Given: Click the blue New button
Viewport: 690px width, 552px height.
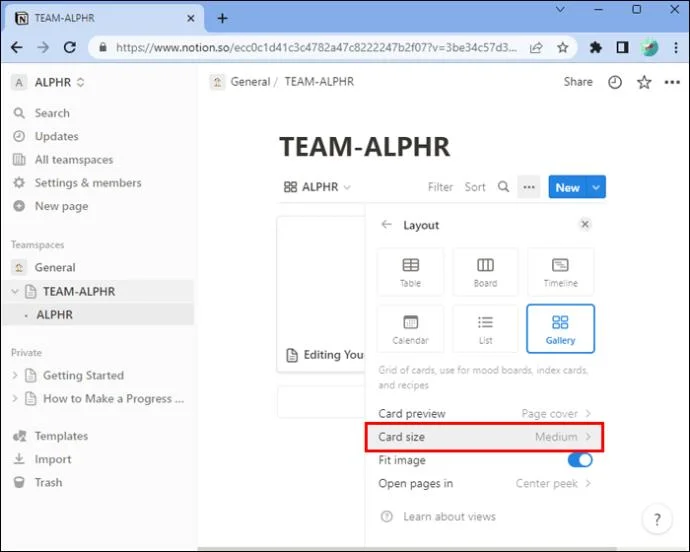Looking at the screenshot, I should click(x=567, y=187).
